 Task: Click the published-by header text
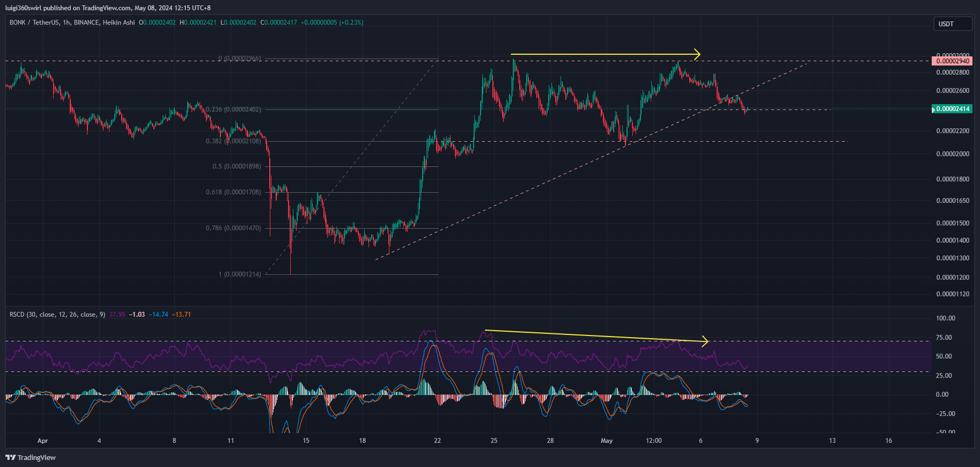108,8
